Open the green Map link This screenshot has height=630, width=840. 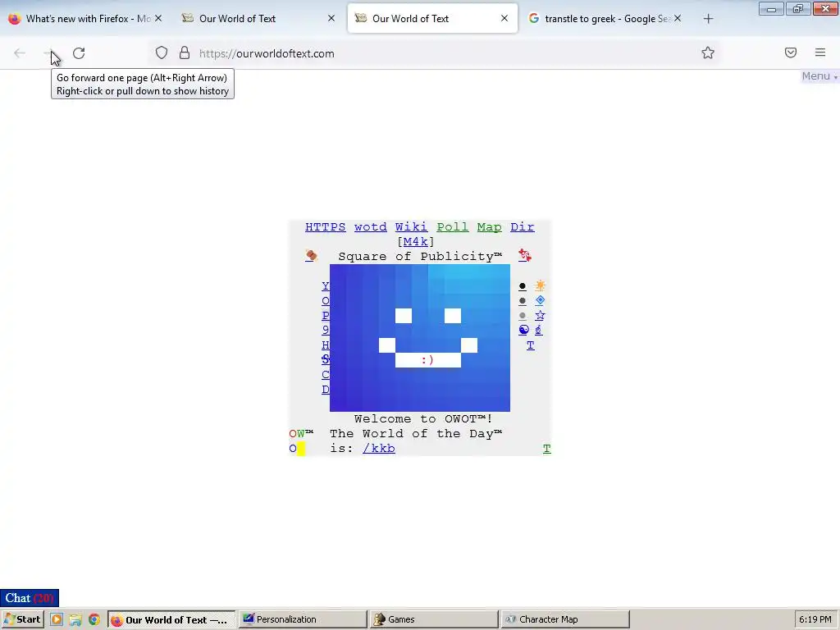(x=489, y=227)
